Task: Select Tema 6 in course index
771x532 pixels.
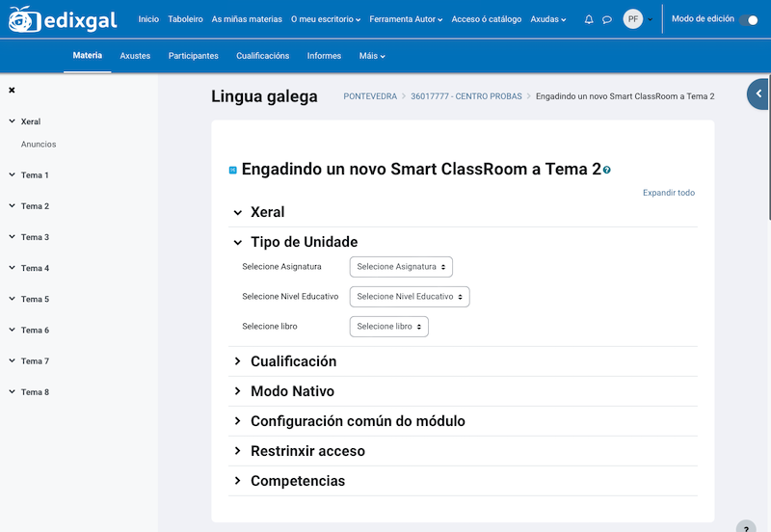Action: pos(35,330)
